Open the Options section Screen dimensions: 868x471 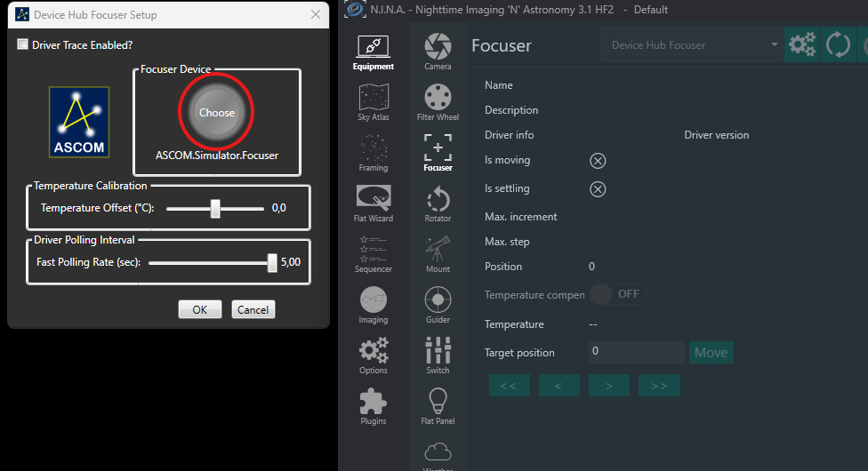point(374,355)
